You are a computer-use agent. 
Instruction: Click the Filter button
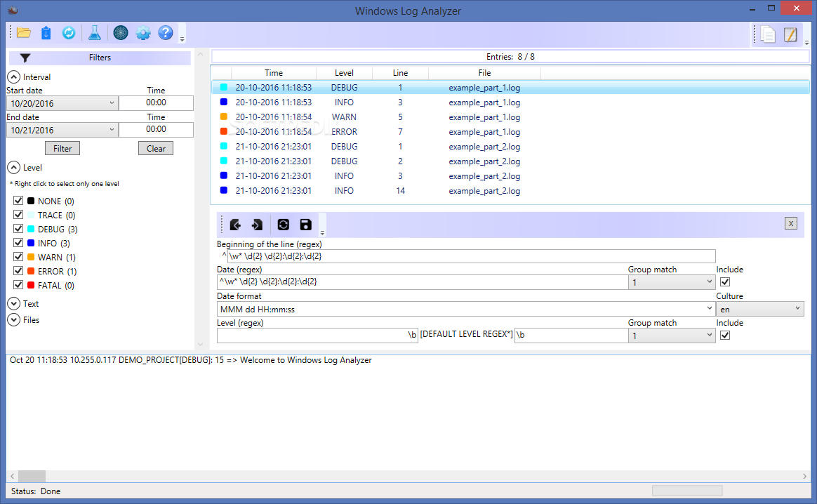[62, 149]
